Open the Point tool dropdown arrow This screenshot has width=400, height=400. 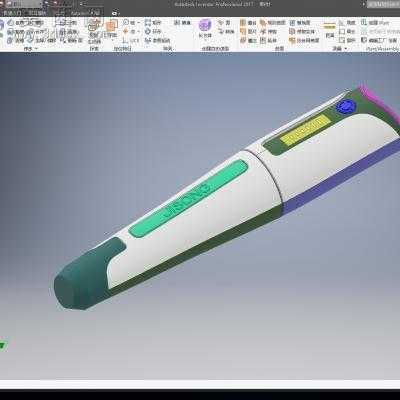pyautogui.click(x=139, y=31)
